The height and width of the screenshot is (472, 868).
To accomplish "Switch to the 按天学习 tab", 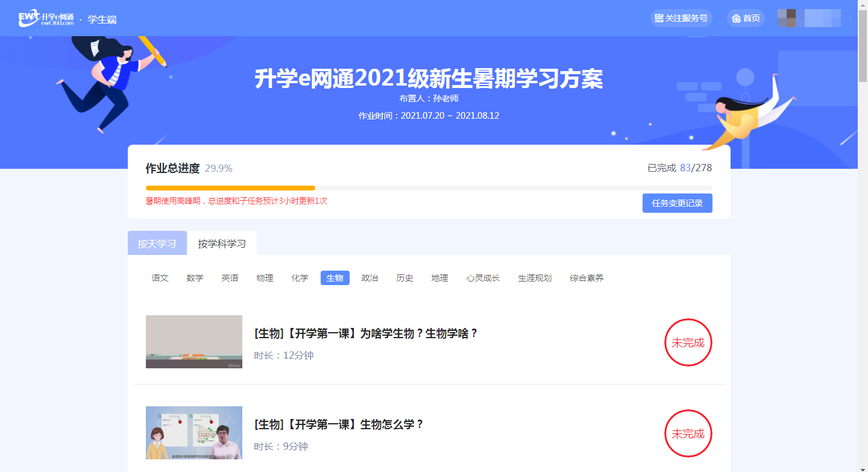I will point(157,243).
